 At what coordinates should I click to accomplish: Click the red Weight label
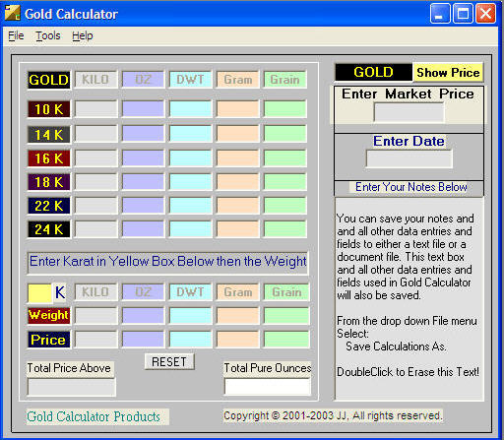tap(49, 315)
